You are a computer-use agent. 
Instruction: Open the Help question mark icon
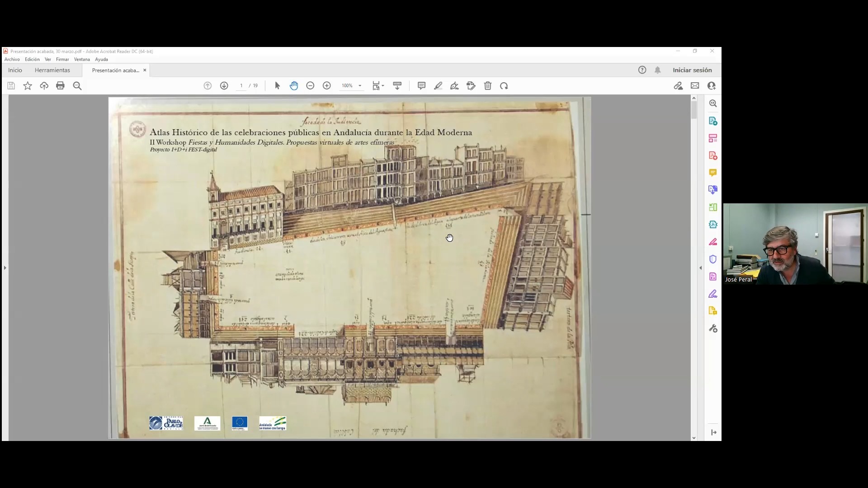pos(642,70)
